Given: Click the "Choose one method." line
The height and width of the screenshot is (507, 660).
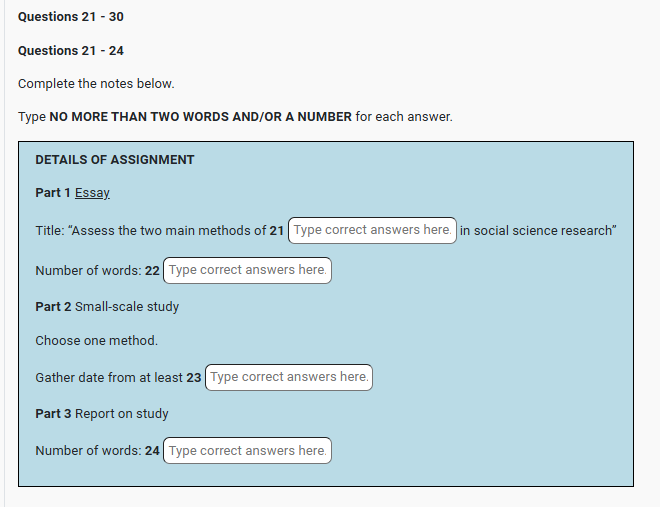Looking at the screenshot, I should (x=96, y=341).
